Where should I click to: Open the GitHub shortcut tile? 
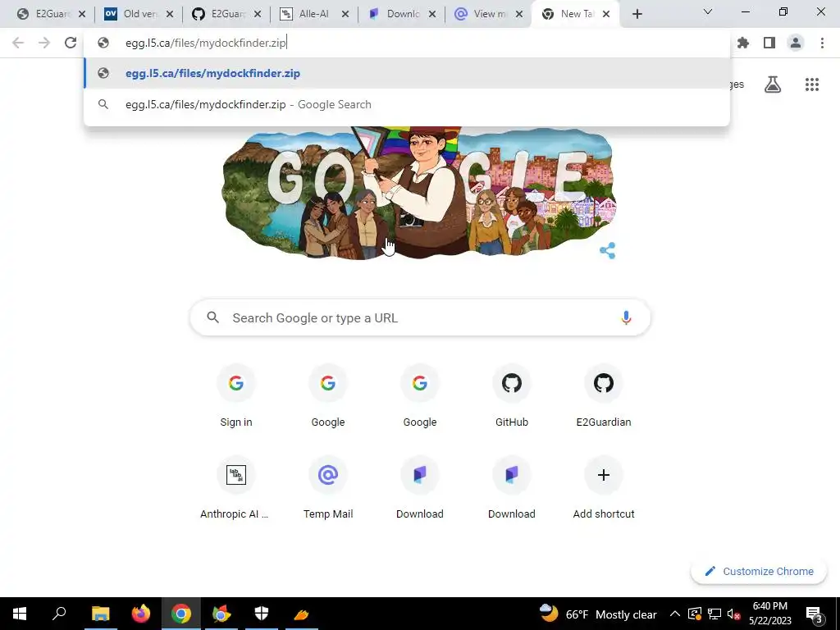coord(512,396)
